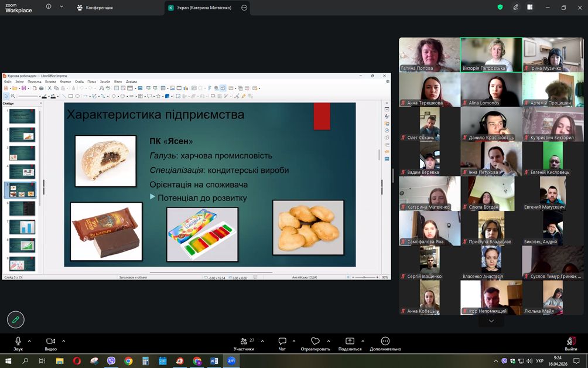Expand the video options arrow beside Видео
This screenshot has width=588, height=368.
point(63,340)
